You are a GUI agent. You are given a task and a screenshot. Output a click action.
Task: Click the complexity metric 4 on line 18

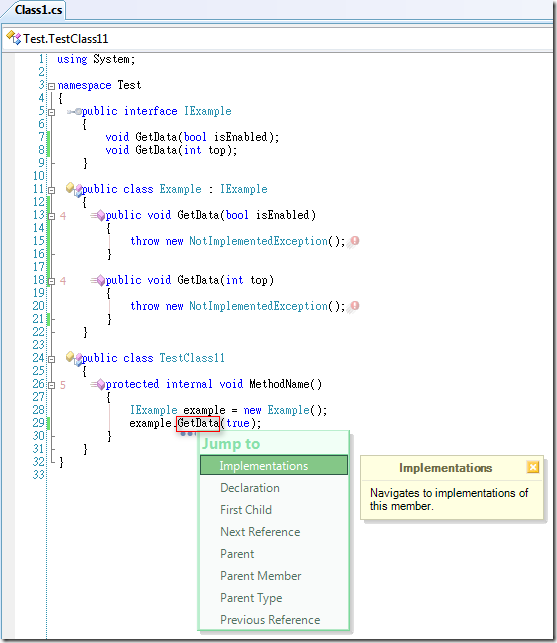point(63,281)
